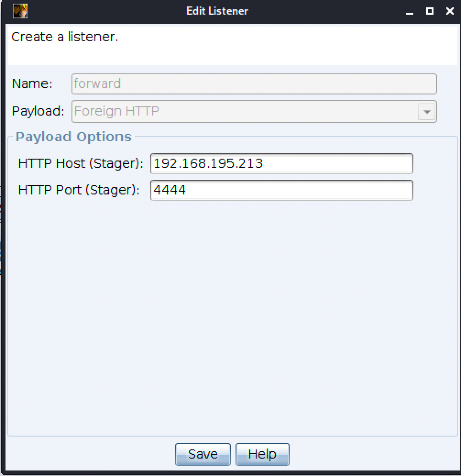Click the Name field containing forward

[254, 84]
